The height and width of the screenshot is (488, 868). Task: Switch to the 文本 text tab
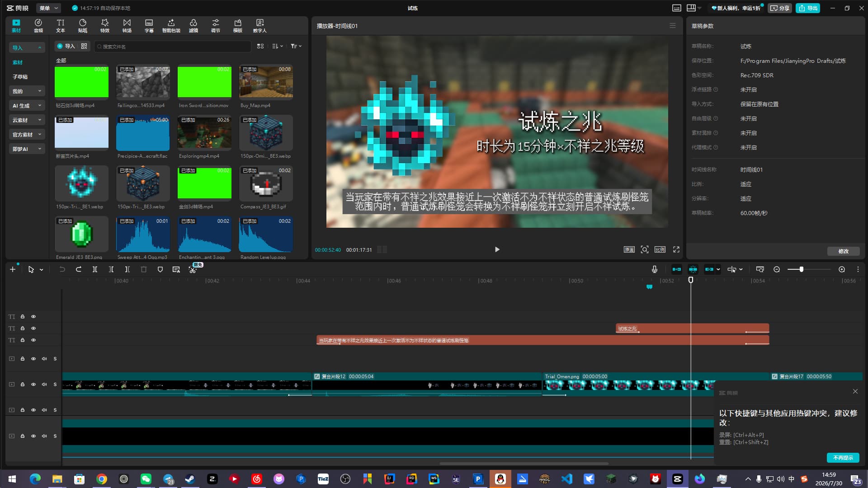pyautogui.click(x=61, y=26)
